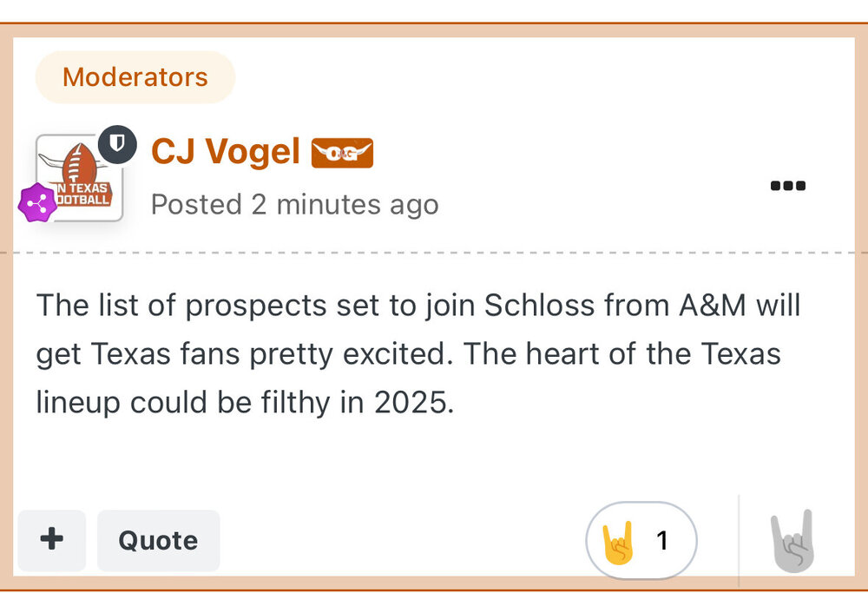View the reaction count number 1
Screen dimensions: 868x593
662,541
